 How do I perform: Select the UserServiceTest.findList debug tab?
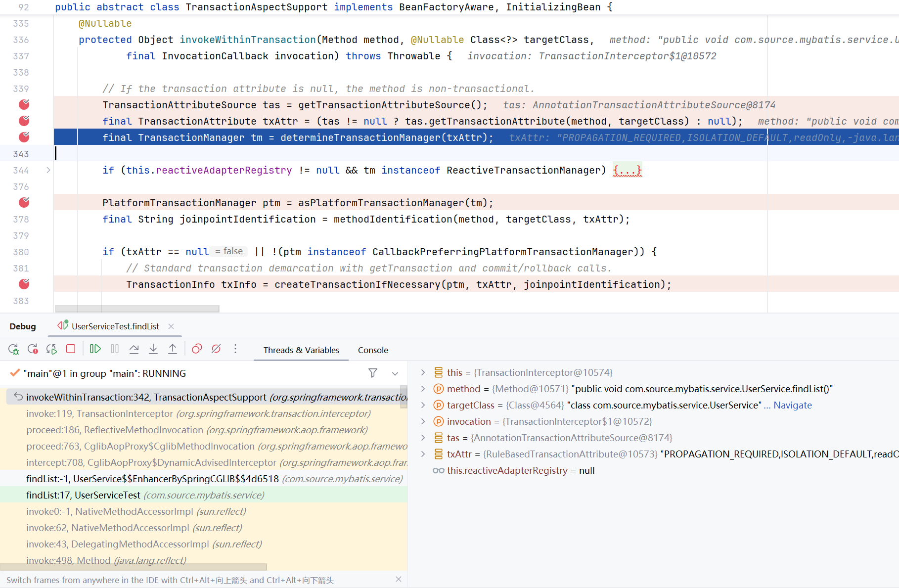pyautogui.click(x=115, y=326)
